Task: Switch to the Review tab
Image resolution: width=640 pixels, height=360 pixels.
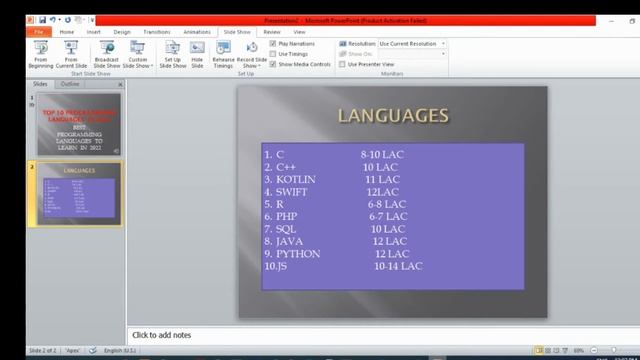Action: 272,32
